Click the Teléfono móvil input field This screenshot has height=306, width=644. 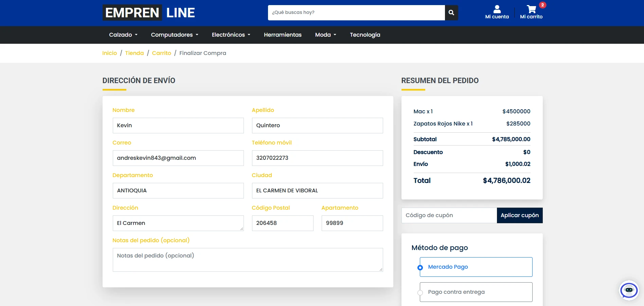[318, 158]
